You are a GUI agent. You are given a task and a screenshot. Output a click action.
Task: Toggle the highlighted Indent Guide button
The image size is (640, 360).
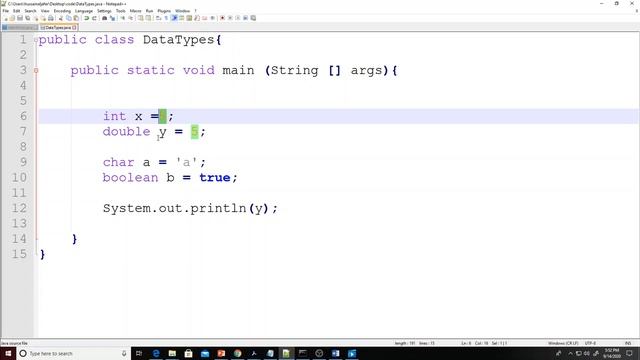click(x=174, y=18)
